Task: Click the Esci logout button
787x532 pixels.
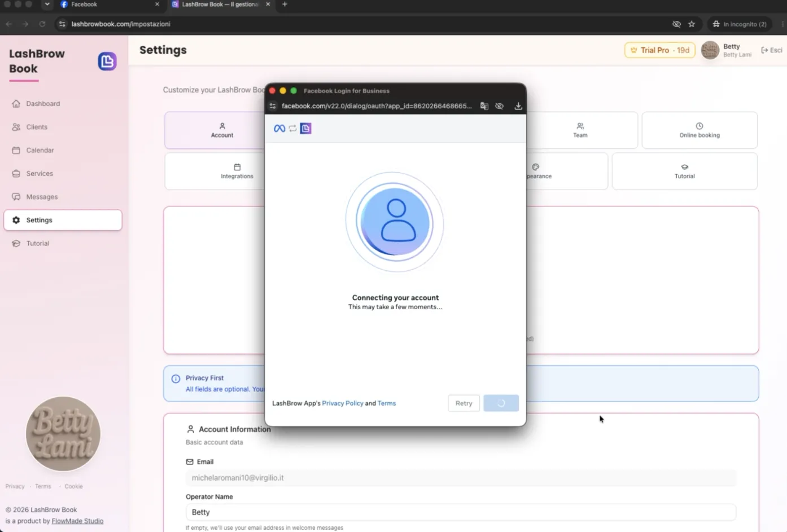Action: coord(772,50)
